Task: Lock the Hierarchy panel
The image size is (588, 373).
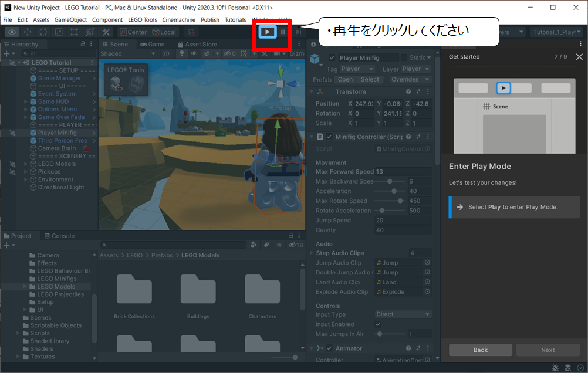Action: tap(83, 44)
